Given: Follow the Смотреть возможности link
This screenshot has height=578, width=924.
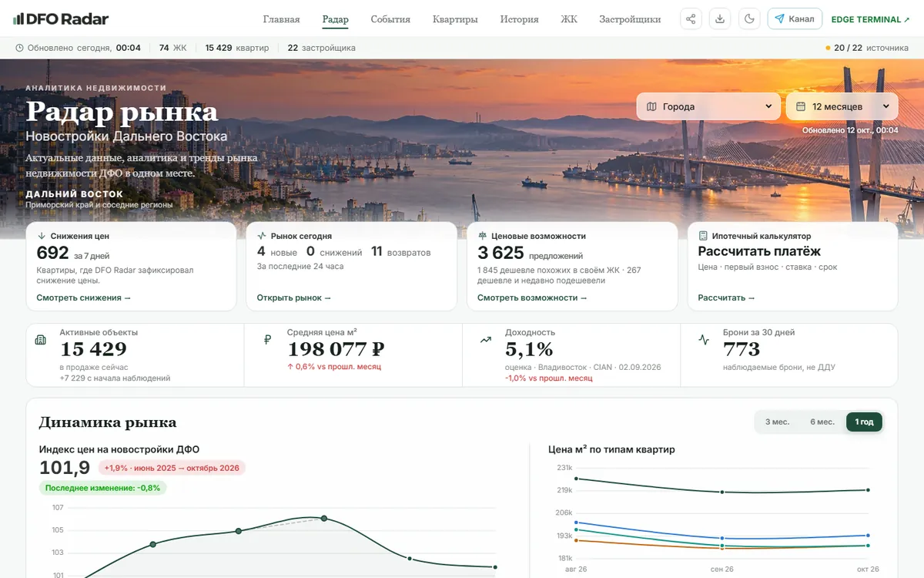Looking at the screenshot, I should click(x=532, y=297).
